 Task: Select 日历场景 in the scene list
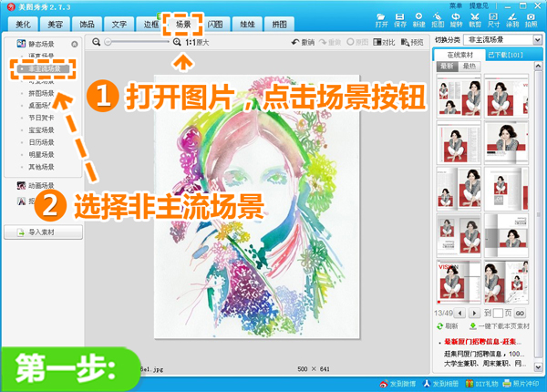pyautogui.click(x=41, y=142)
